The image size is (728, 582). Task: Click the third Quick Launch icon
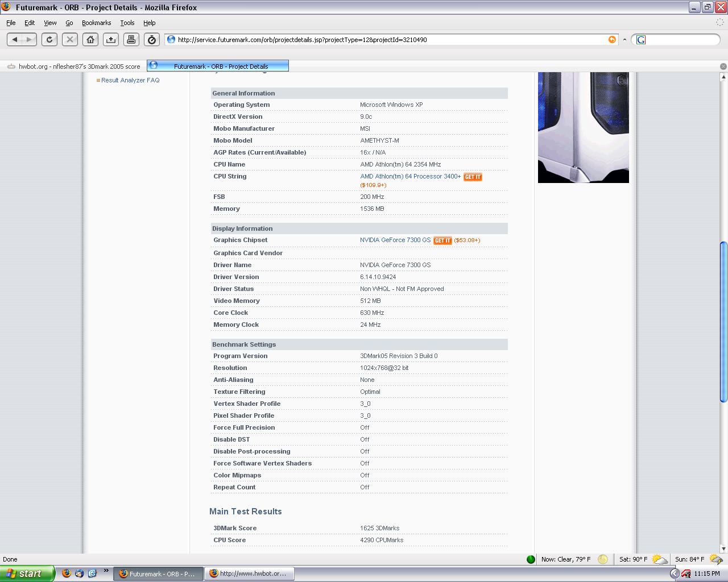coord(92,573)
